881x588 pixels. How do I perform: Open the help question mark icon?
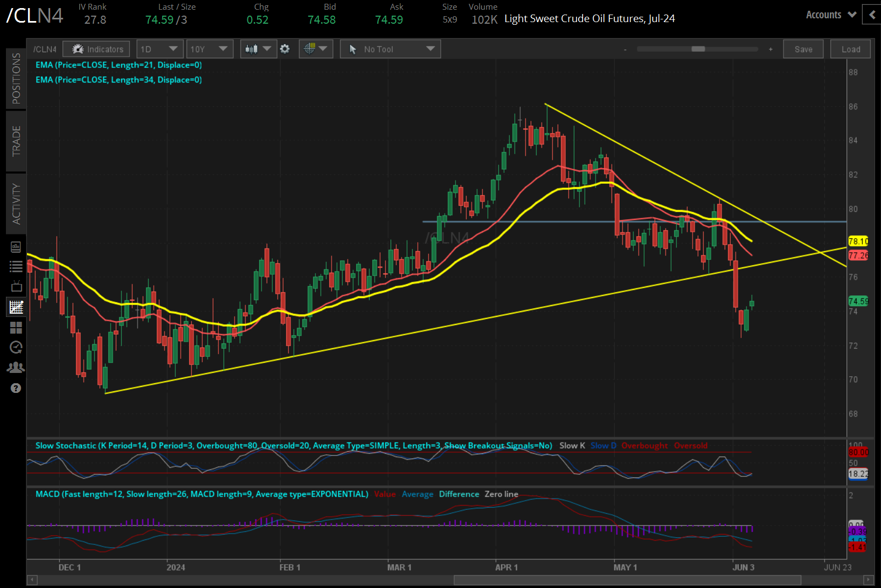point(16,388)
